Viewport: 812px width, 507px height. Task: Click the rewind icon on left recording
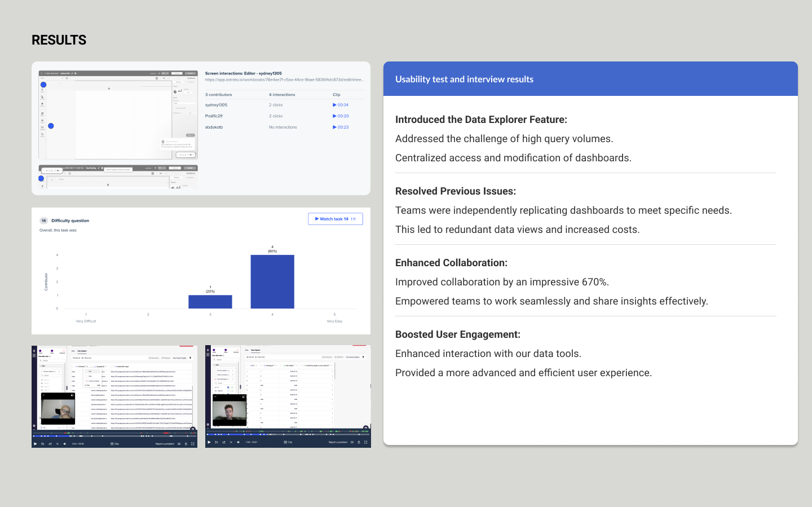42,444
